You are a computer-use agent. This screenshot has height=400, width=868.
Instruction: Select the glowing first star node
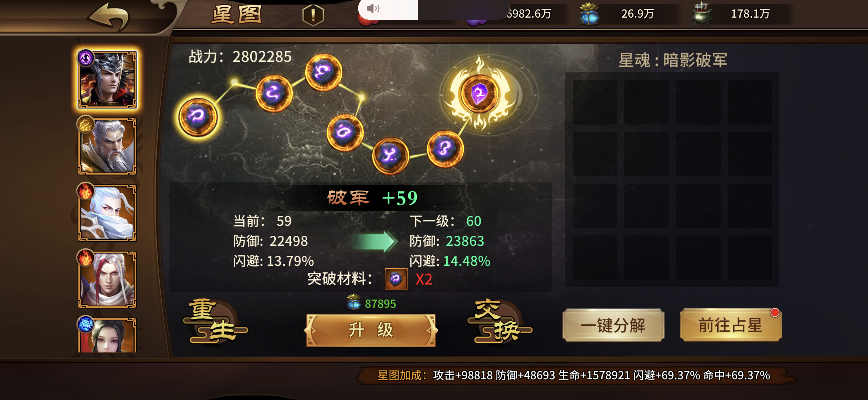[198, 117]
